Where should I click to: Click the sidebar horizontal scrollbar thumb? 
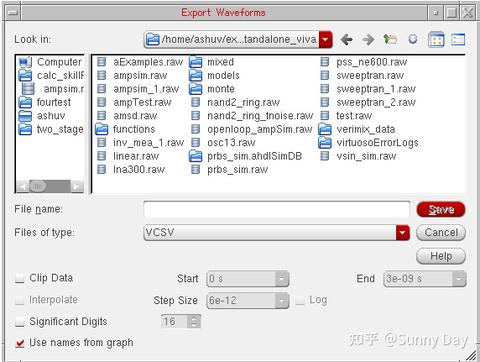38,186
